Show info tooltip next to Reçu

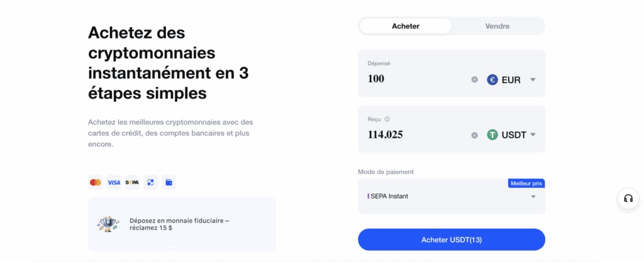pos(387,119)
